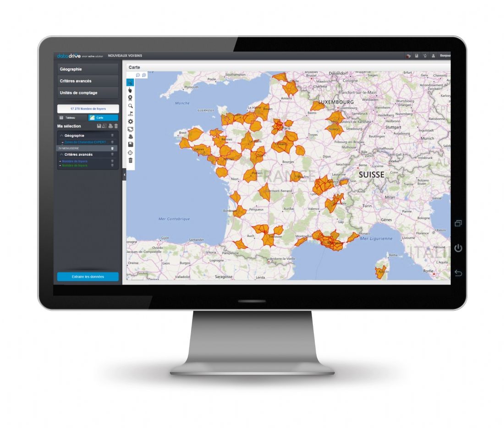Open the magnifier search tool
The image size is (504, 428).
pyautogui.click(x=130, y=106)
